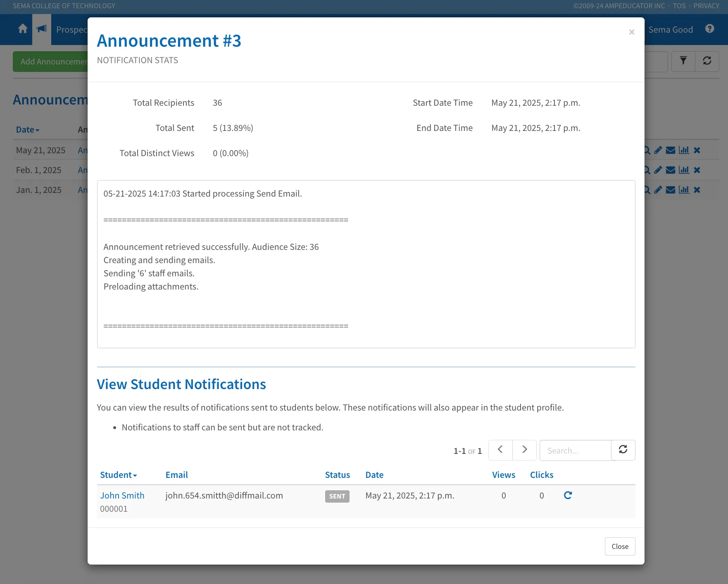Open stats chart icon for Feb. 1, 2025 row
The image size is (728, 584).
tap(684, 170)
